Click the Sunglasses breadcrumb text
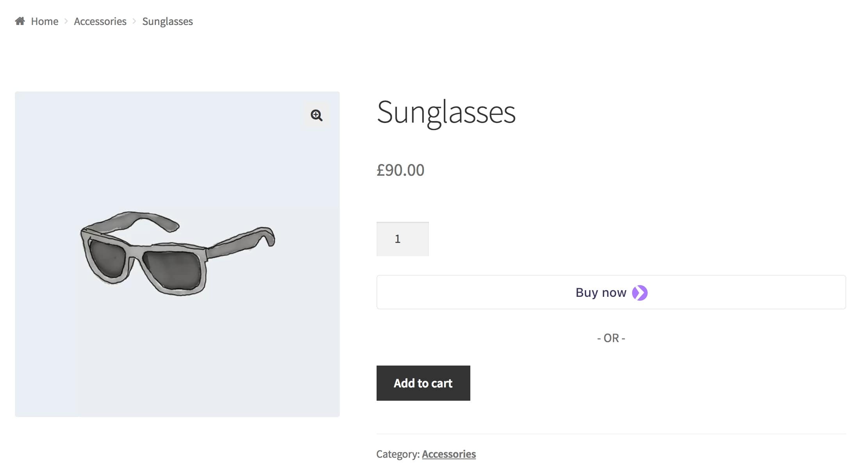The width and height of the screenshot is (868, 471). (167, 21)
